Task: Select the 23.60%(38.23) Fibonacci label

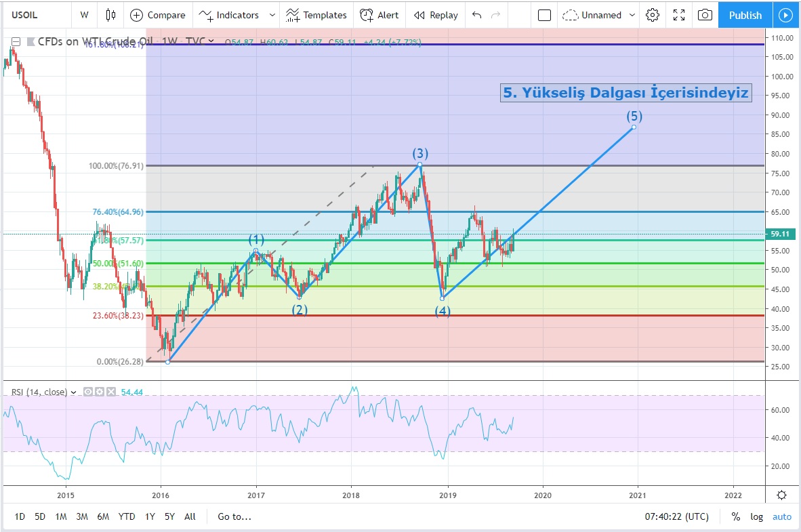Action: pos(118,315)
